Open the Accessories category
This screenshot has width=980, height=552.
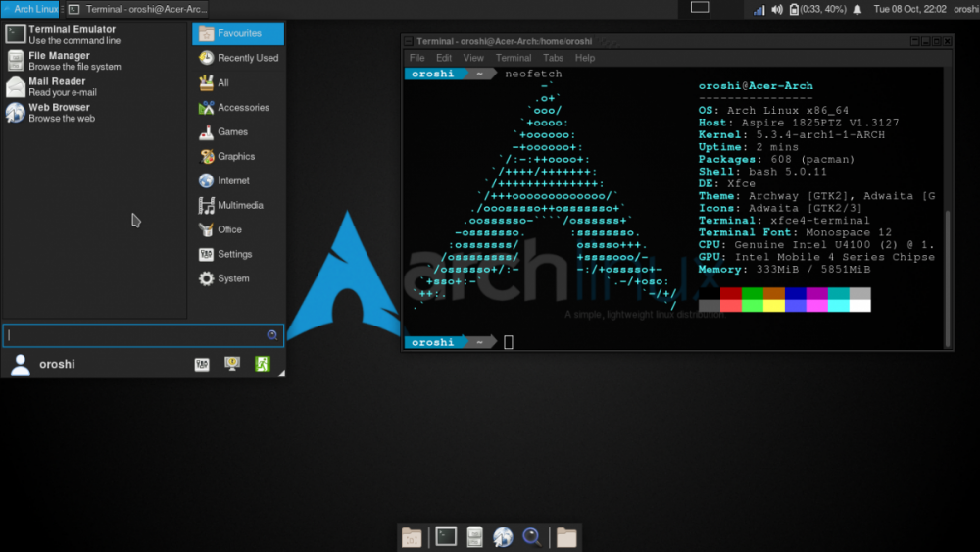(237, 108)
